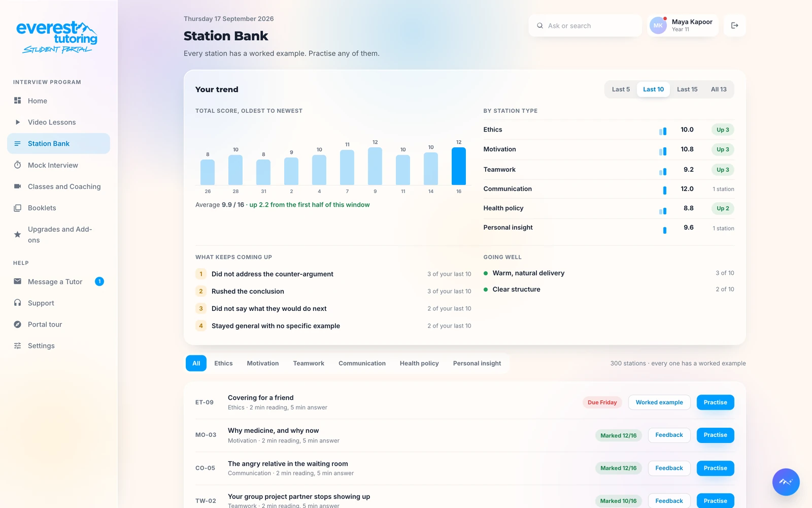The image size is (812, 508).
Task: Click the Marked 10/16 badge
Action: [618, 501]
